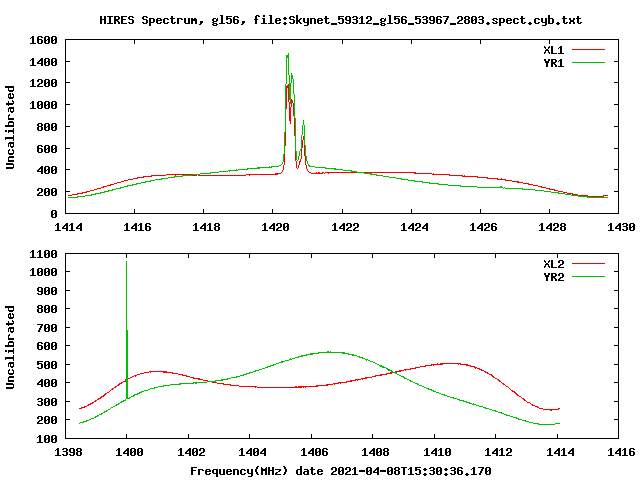
Task: Click the XL1 legend label
Action: pos(553,50)
